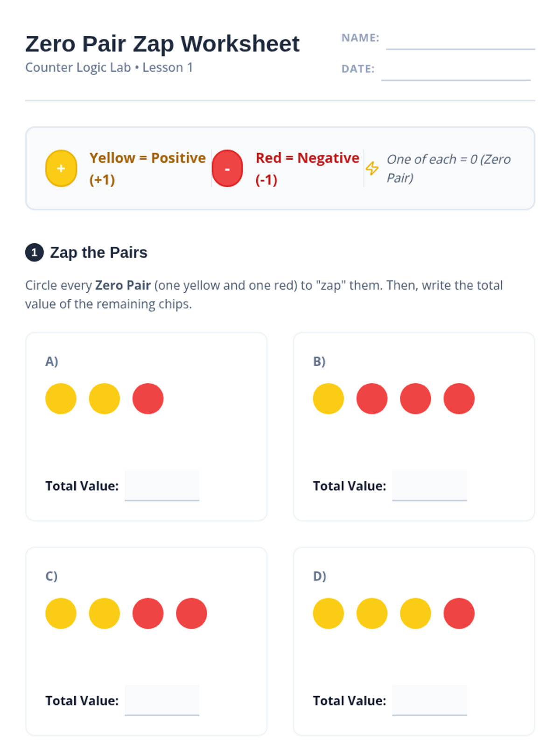The width and height of the screenshot is (560, 747).
Task: Click Total Value field for problem D
Action: click(429, 700)
